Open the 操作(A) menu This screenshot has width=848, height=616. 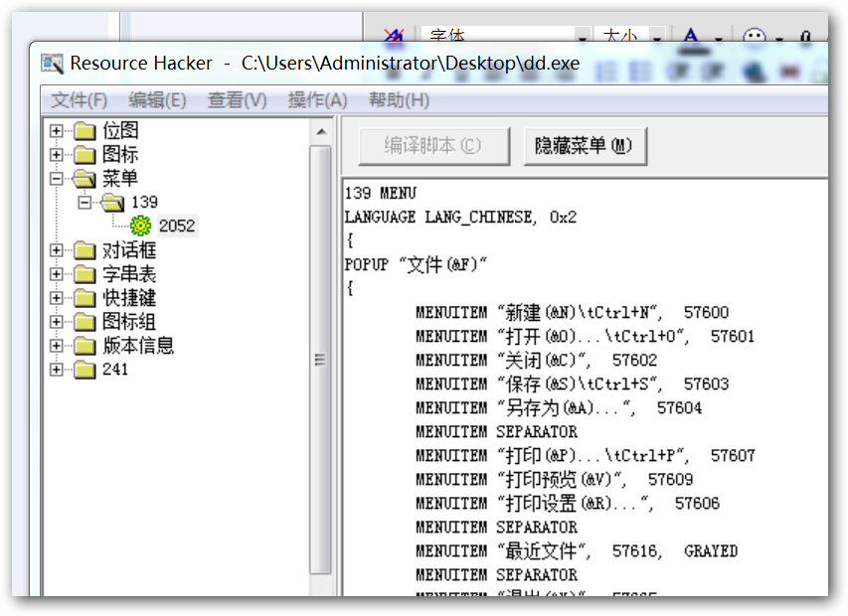(317, 100)
